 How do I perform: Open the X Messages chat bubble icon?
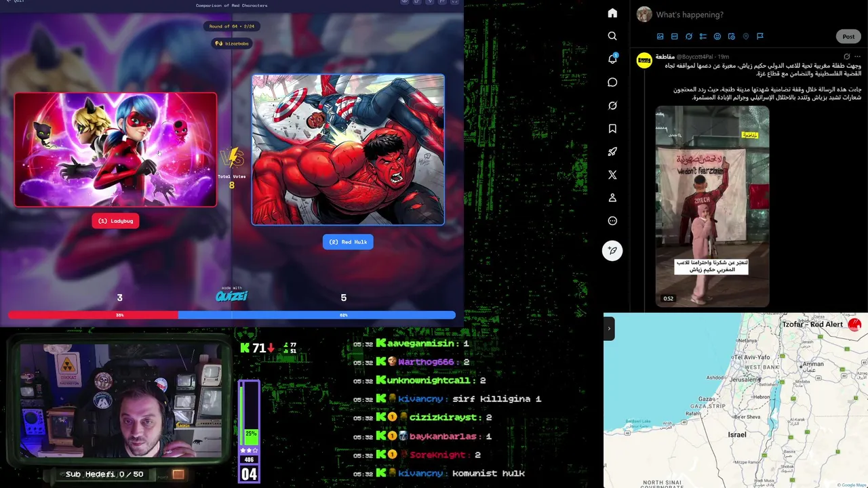coord(612,82)
